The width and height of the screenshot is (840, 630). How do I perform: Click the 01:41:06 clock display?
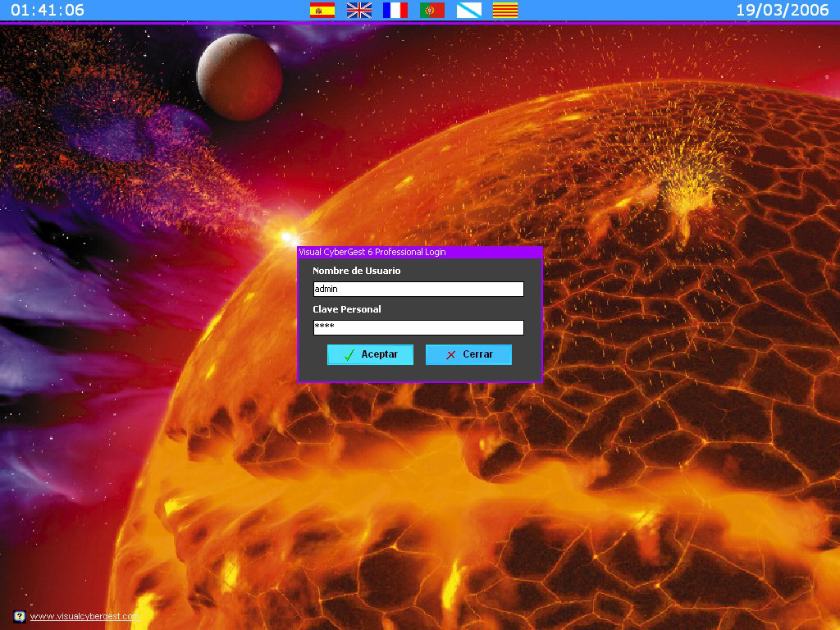[48, 11]
